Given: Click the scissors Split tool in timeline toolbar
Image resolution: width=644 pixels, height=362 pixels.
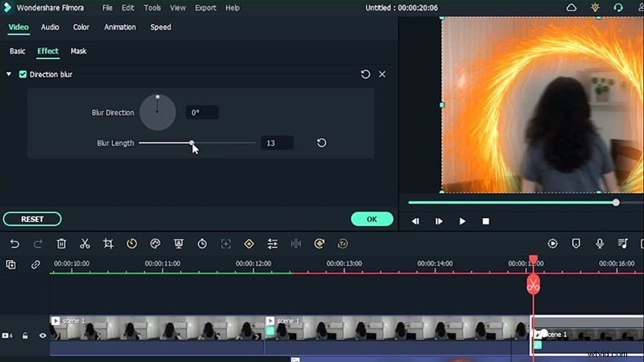Looking at the screenshot, I should (85, 244).
